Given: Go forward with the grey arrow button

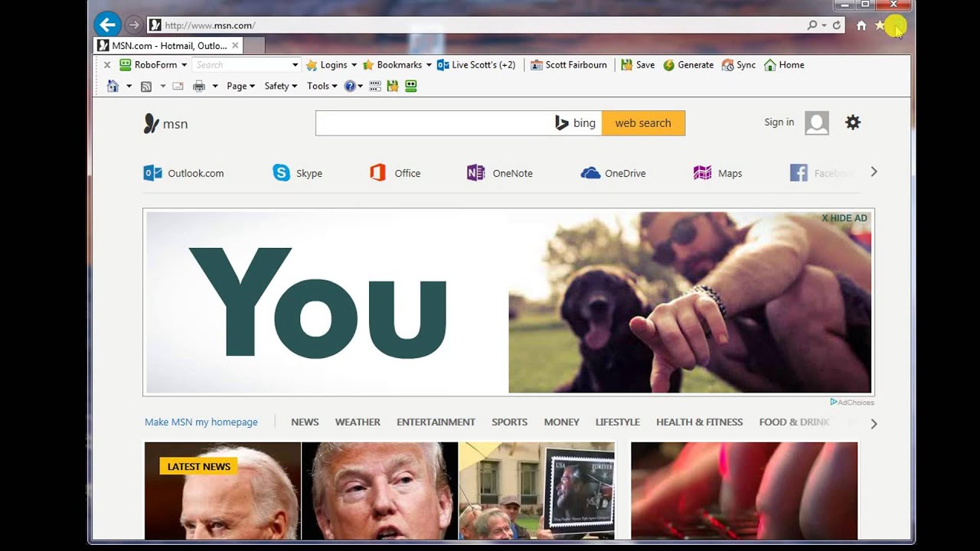Looking at the screenshot, I should coord(133,25).
